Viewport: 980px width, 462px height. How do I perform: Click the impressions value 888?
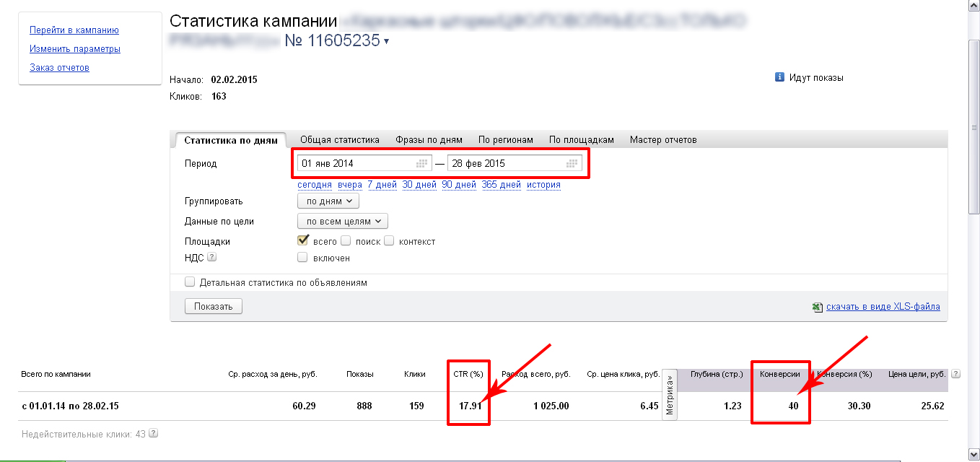pyautogui.click(x=364, y=406)
